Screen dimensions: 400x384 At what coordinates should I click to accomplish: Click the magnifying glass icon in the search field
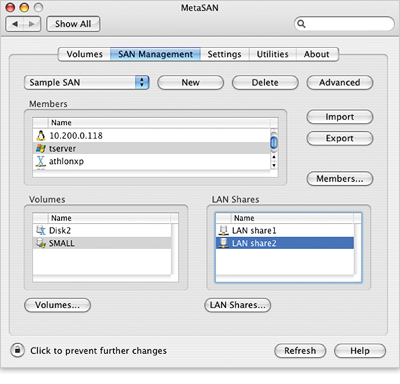301,24
